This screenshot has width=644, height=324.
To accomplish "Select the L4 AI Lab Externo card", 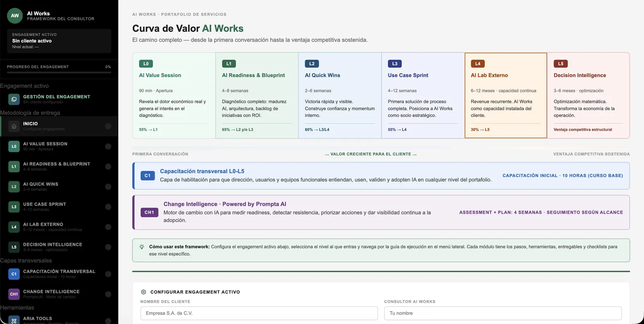I will coord(506,95).
